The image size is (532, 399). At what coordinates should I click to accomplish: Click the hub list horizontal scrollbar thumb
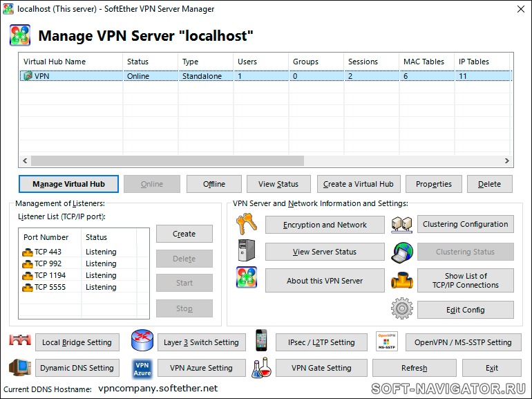(x=168, y=160)
